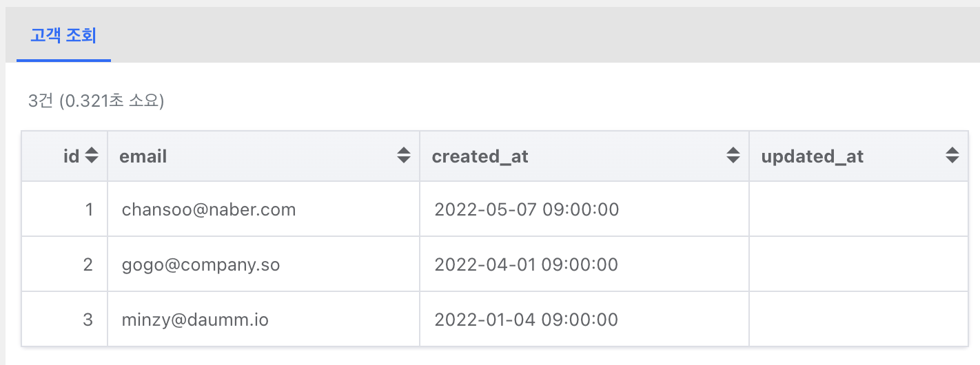The width and height of the screenshot is (980, 365).
Task: Sort by updated_at using arrow icon
Action: pos(952,156)
